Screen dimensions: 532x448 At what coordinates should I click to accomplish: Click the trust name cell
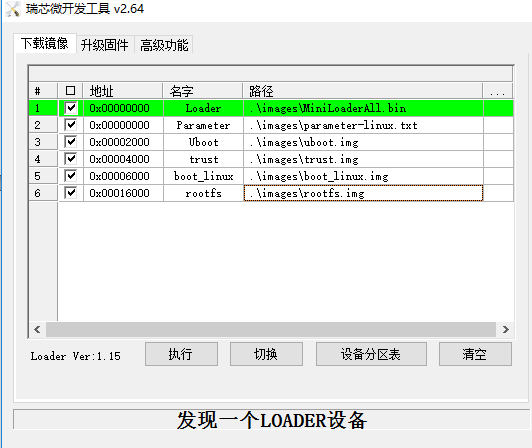coord(203,159)
